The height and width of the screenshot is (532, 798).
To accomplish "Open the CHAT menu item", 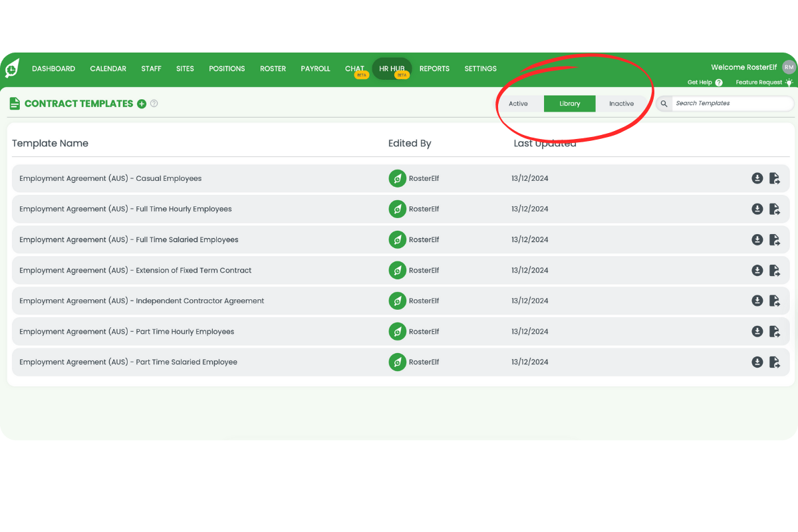I will pos(354,68).
